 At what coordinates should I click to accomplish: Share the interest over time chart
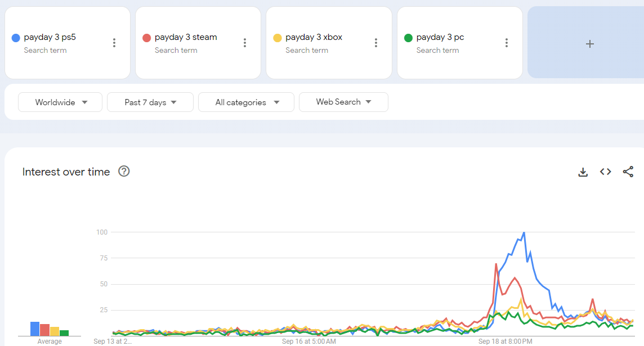click(x=628, y=172)
